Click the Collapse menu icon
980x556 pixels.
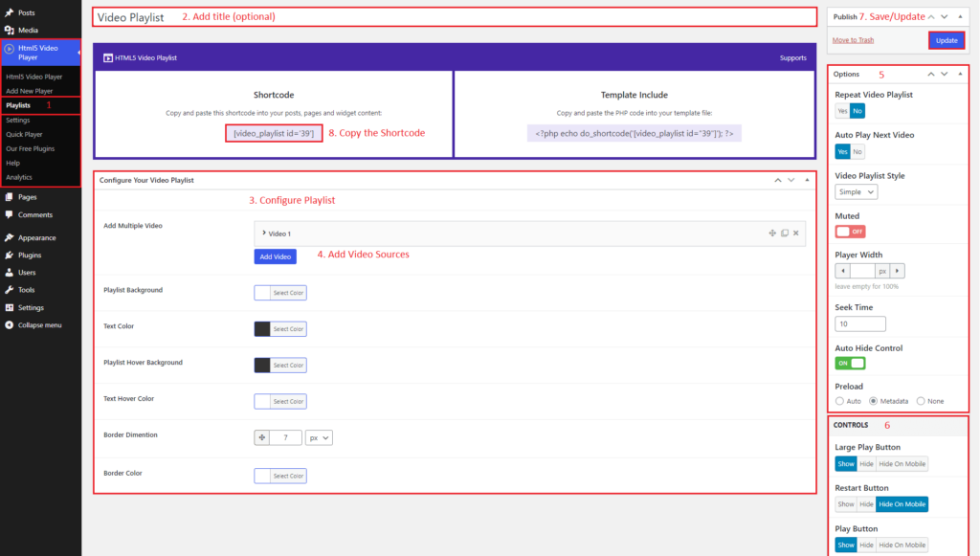[9, 324]
